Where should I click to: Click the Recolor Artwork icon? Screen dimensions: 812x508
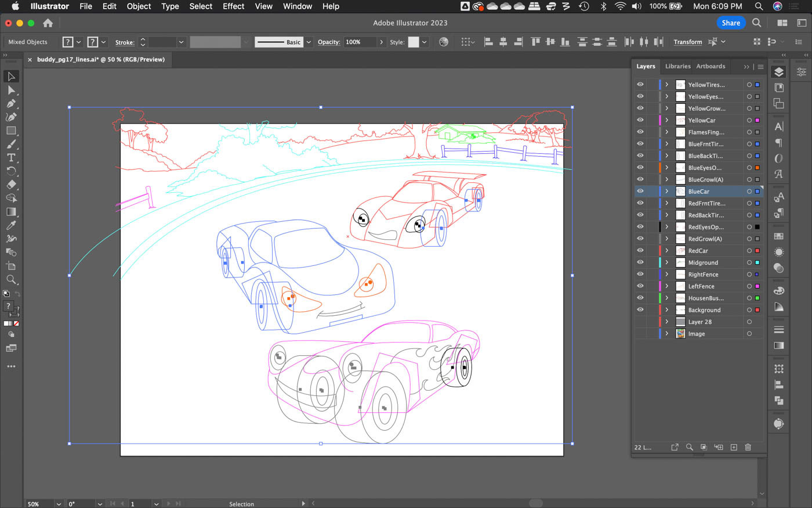tap(444, 42)
